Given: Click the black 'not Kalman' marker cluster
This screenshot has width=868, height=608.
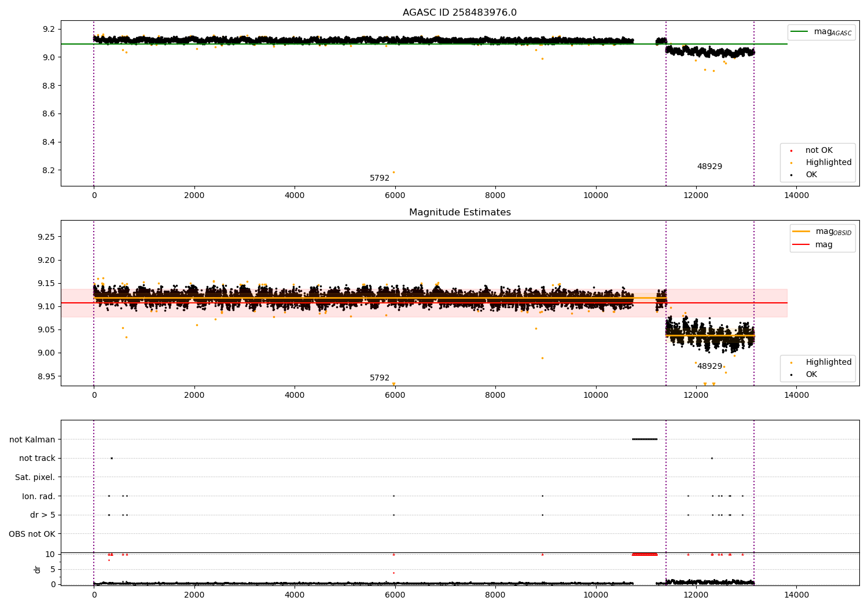Looking at the screenshot, I should tap(645, 439).
